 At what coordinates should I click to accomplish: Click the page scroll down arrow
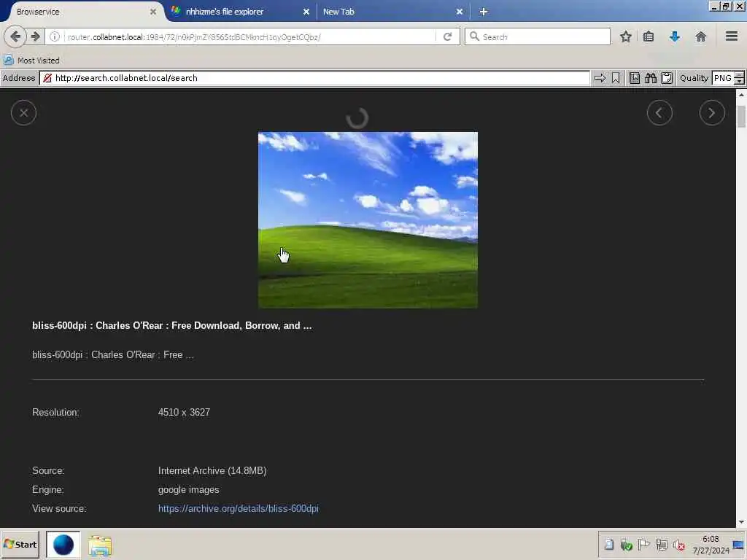(741, 522)
